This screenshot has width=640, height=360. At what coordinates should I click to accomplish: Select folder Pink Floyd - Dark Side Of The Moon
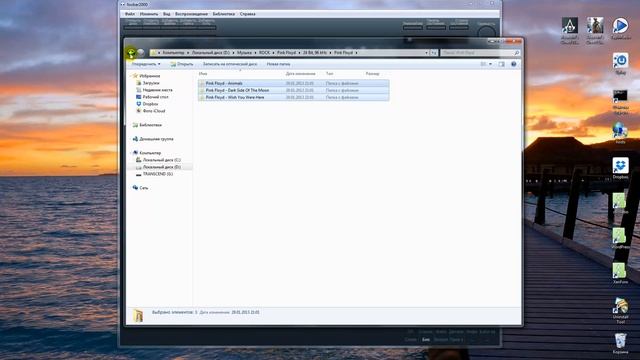tap(293, 90)
